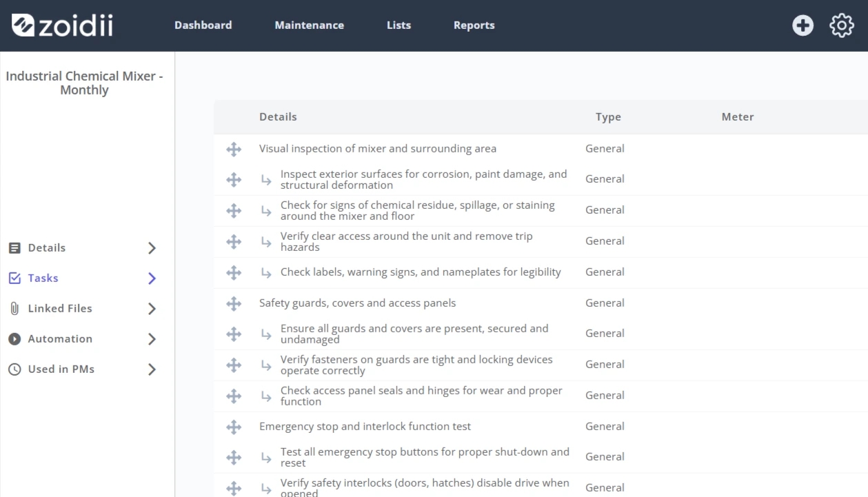Click drag handle for Emergency stop row
The image size is (868, 497).
coord(234,427)
